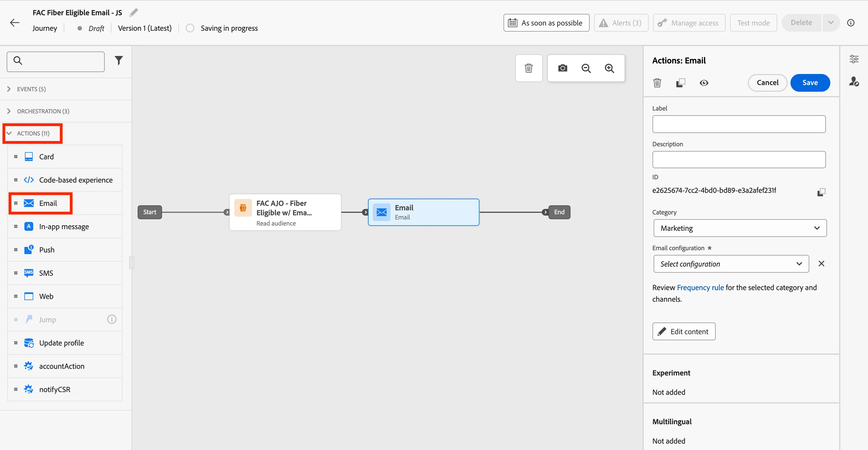Zoom in on the journey canvas
This screenshot has width=868, height=450.
coord(609,68)
